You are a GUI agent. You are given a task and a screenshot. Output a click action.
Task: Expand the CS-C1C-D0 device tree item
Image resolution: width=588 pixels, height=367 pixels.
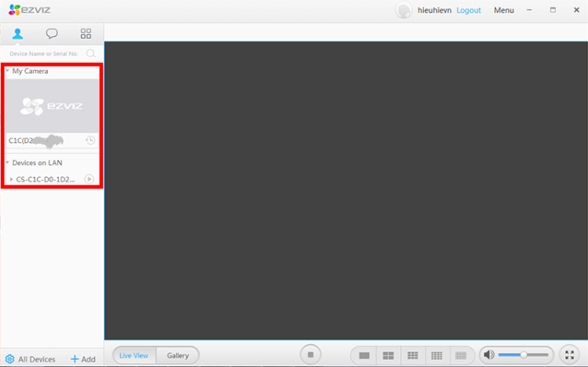click(11, 179)
